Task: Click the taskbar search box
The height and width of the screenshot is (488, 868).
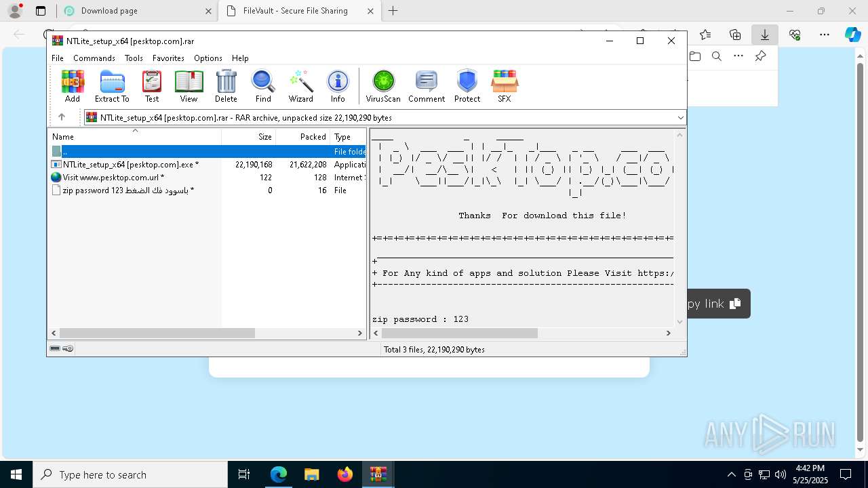Action: coord(130,474)
